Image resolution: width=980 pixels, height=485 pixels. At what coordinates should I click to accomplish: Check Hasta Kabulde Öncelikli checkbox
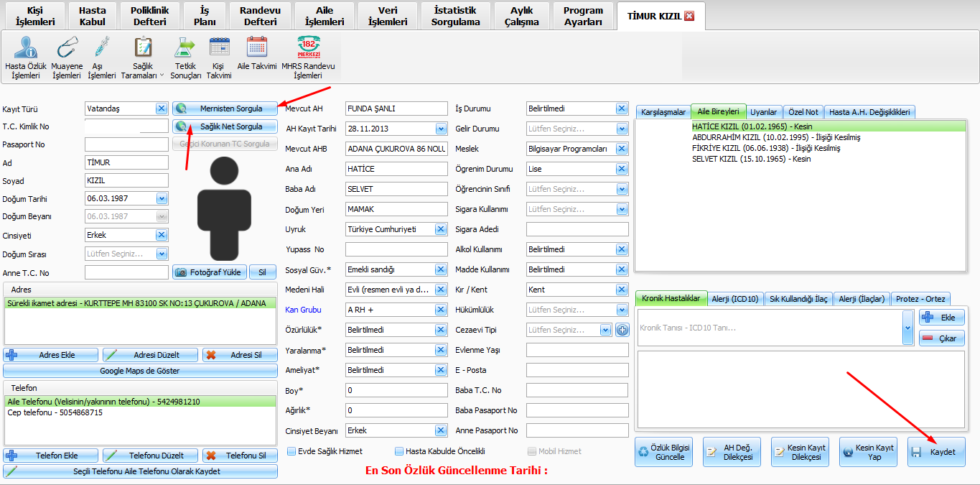point(399,451)
